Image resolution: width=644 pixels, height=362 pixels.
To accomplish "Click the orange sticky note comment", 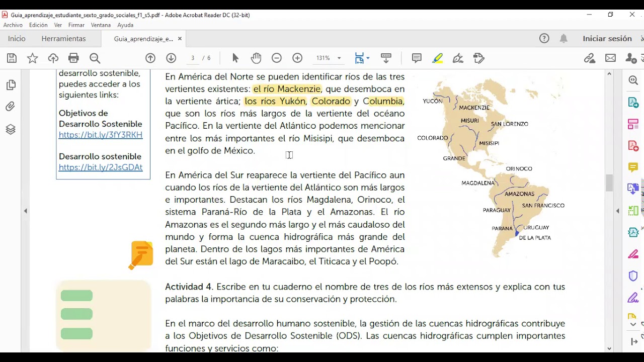I will tap(141, 255).
